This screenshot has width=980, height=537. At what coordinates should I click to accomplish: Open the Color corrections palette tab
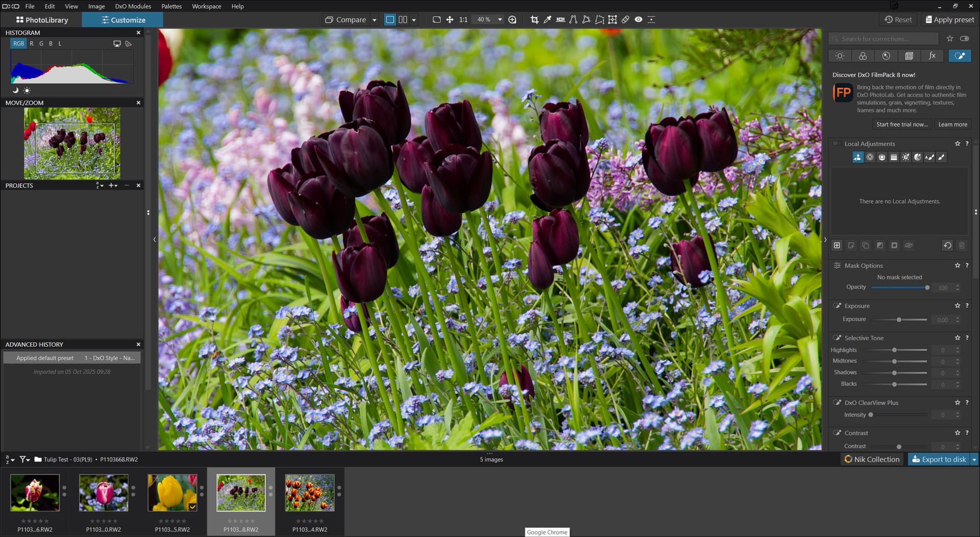coord(863,56)
